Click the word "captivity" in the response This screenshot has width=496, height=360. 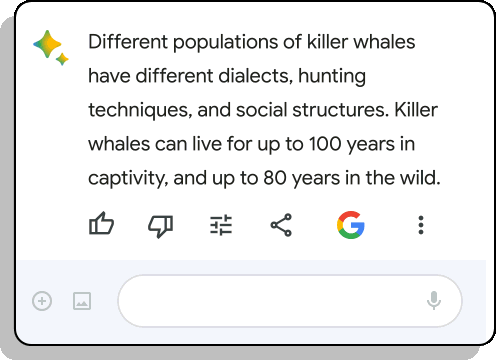point(128,178)
